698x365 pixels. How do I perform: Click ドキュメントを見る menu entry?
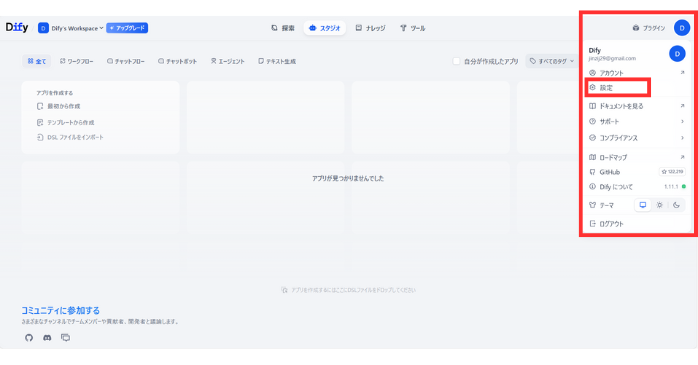pos(637,106)
